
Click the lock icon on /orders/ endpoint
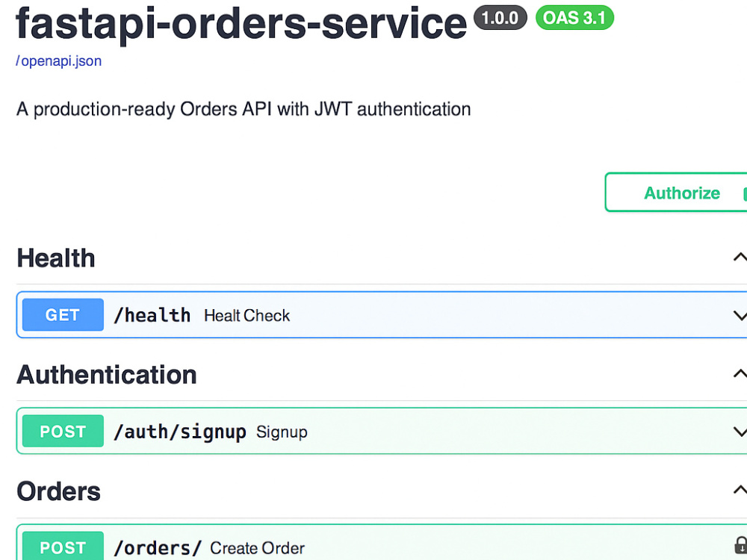741,546
